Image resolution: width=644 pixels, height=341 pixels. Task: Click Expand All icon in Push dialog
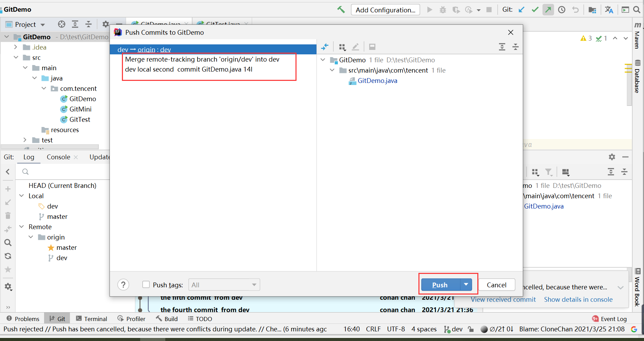click(x=502, y=47)
